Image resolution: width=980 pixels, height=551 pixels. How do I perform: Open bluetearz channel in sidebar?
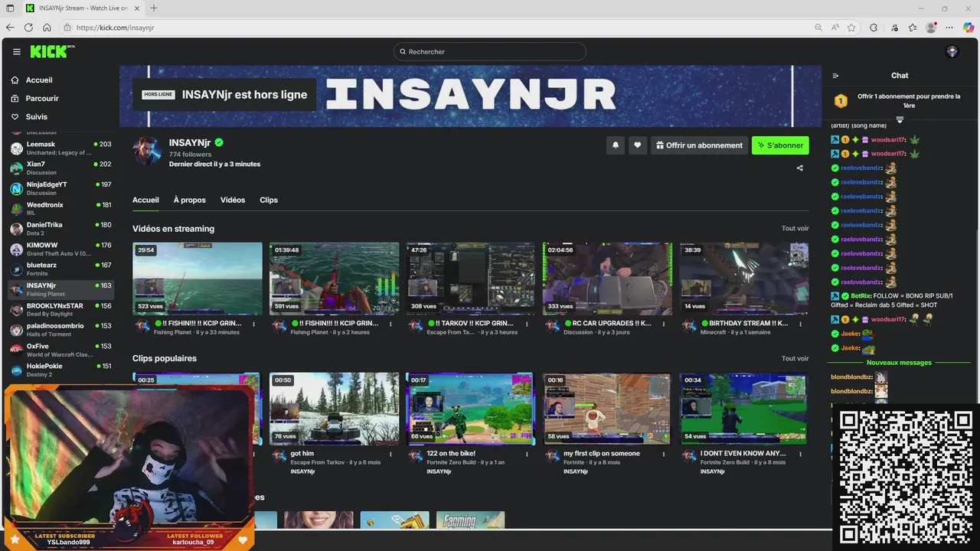pos(60,269)
